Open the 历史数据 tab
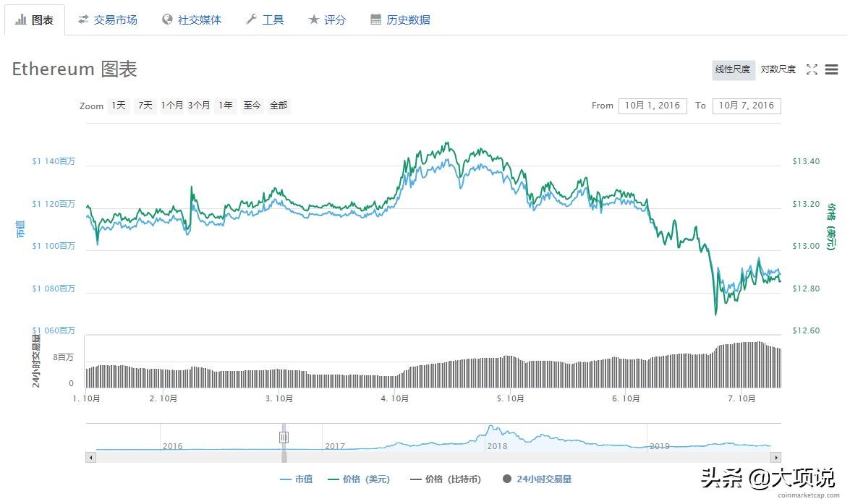850x504 pixels. pyautogui.click(x=400, y=20)
